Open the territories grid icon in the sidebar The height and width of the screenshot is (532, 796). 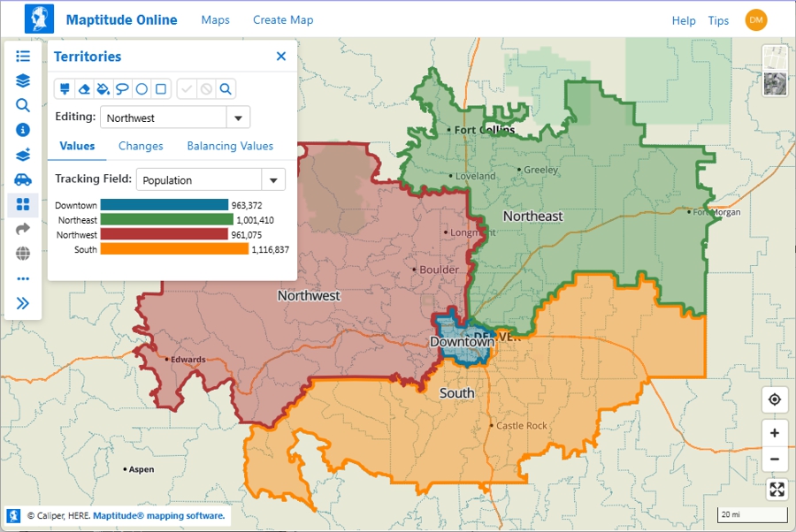coord(23,204)
